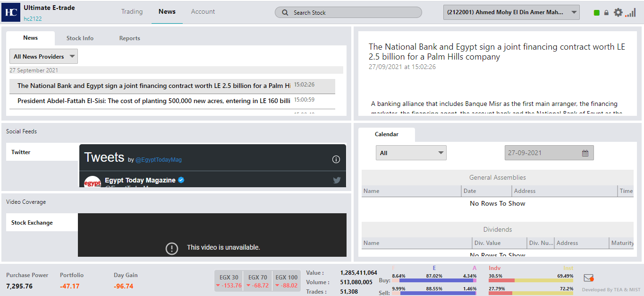Viewport: 644px width, 296px height.
Task: Click the hc2122 username text
Action: click(x=33, y=18)
